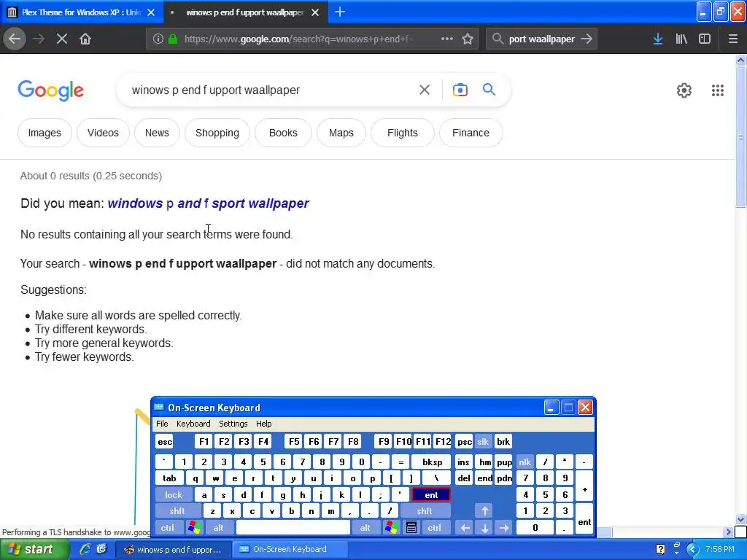The width and height of the screenshot is (747, 560).
Task: Click the Firefox back arrow button
Action: 15,39
